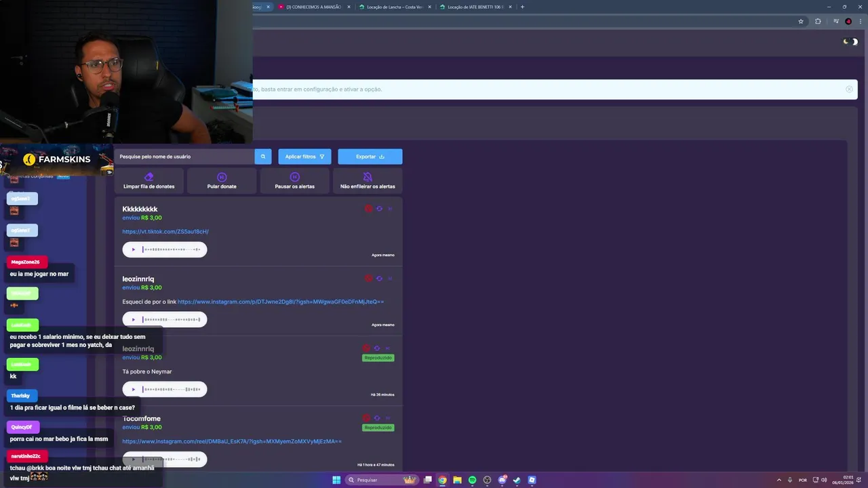Toggle Não enfileirar os alertas
The width and height of the screenshot is (868, 488).
click(368, 180)
